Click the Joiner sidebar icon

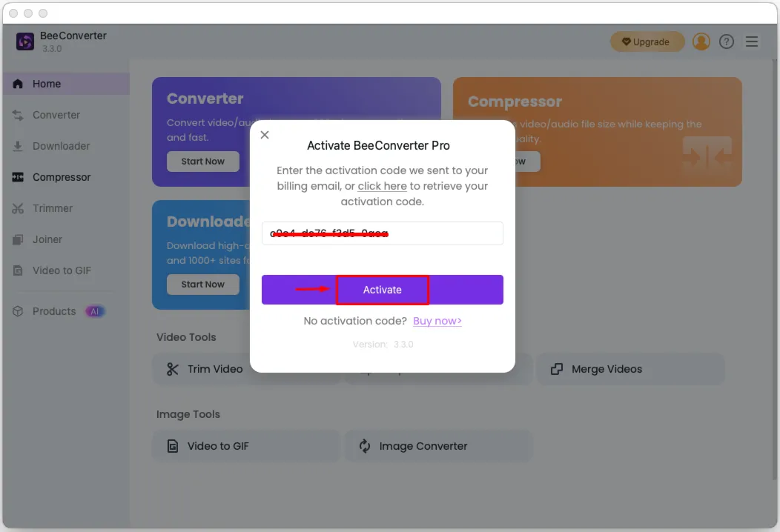(x=18, y=239)
